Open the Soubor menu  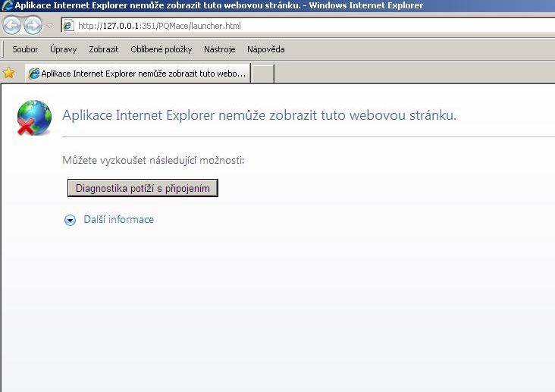(x=25, y=49)
